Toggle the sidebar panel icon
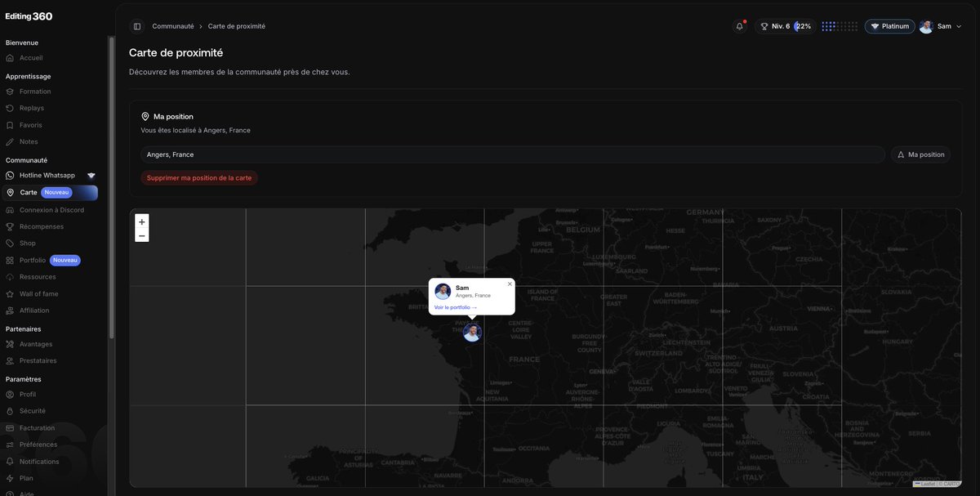Screen dimensions: 980x496 tap(137, 26)
